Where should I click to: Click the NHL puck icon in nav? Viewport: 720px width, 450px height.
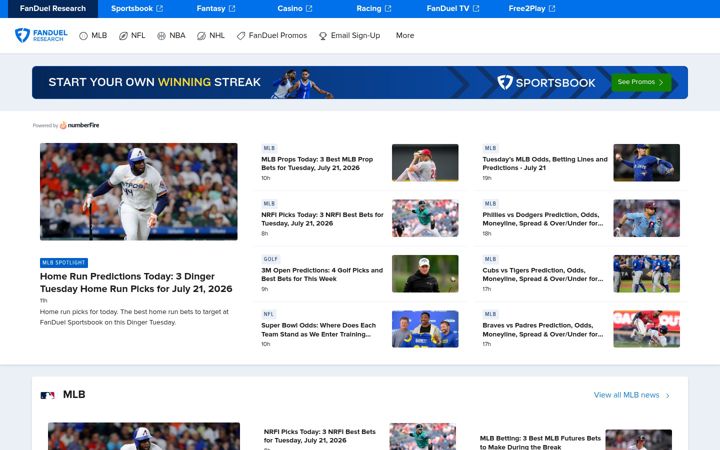pyautogui.click(x=201, y=36)
